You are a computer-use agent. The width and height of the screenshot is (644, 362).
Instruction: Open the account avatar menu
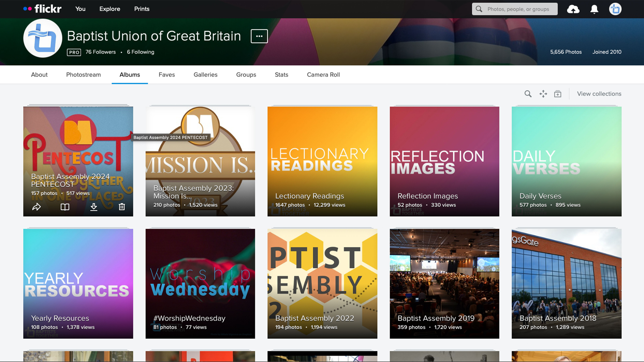[615, 9]
